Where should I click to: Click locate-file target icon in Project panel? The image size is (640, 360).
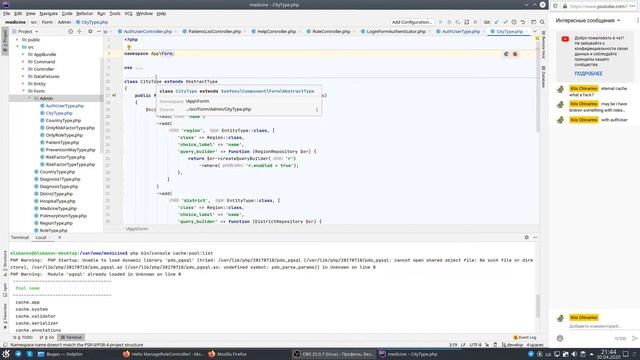[x=71, y=31]
